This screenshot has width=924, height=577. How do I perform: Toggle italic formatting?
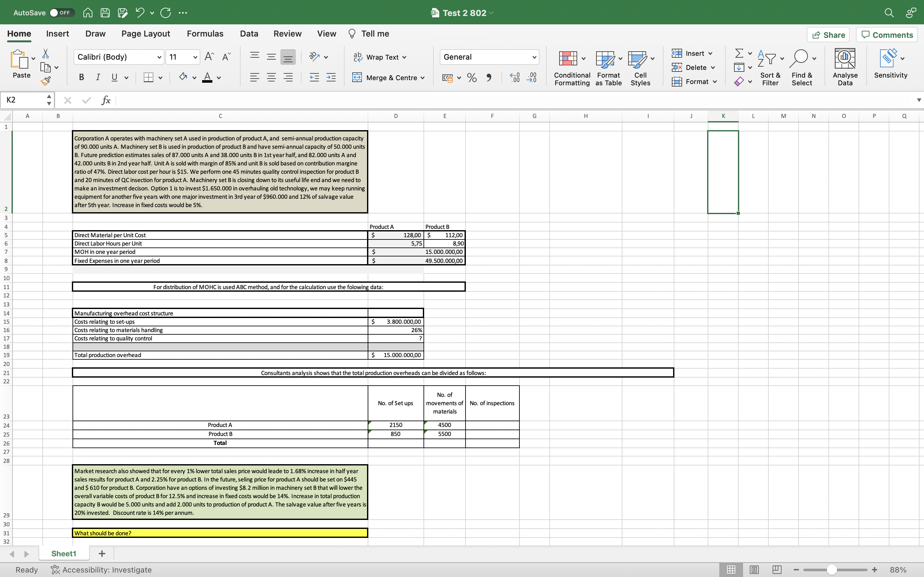pyautogui.click(x=98, y=78)
